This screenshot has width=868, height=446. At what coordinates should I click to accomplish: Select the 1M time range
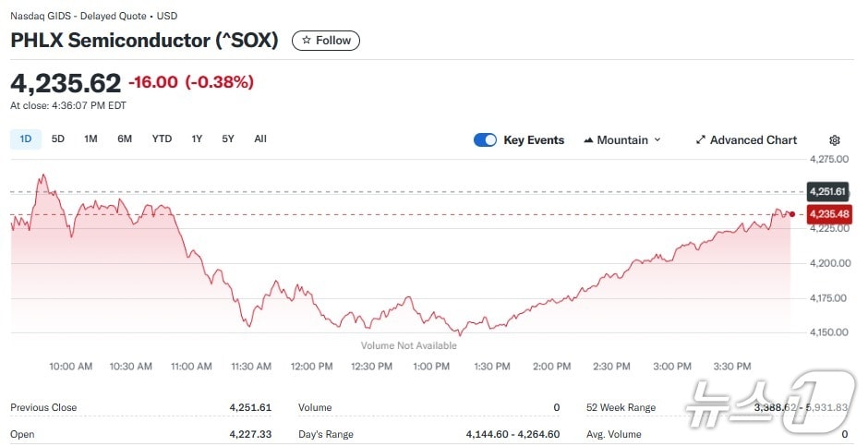pyautogui.click(x=90, y=139)
